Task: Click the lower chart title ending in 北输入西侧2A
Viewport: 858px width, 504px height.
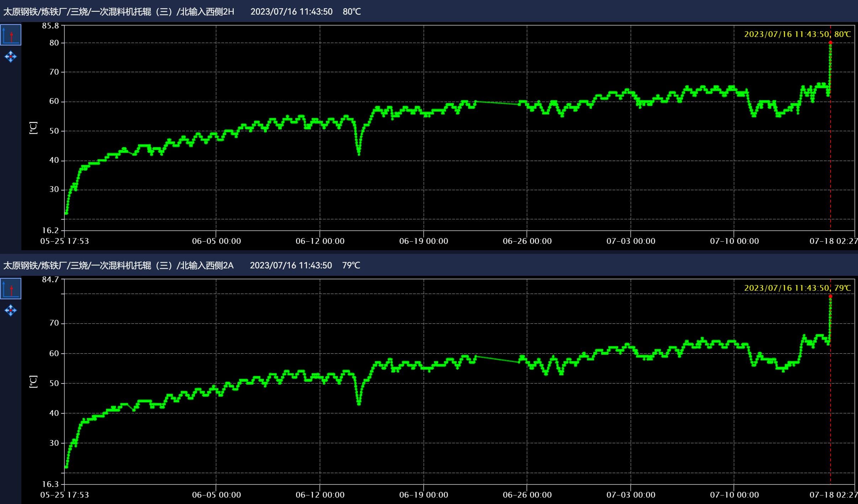Action: click(x=118, y=266)
